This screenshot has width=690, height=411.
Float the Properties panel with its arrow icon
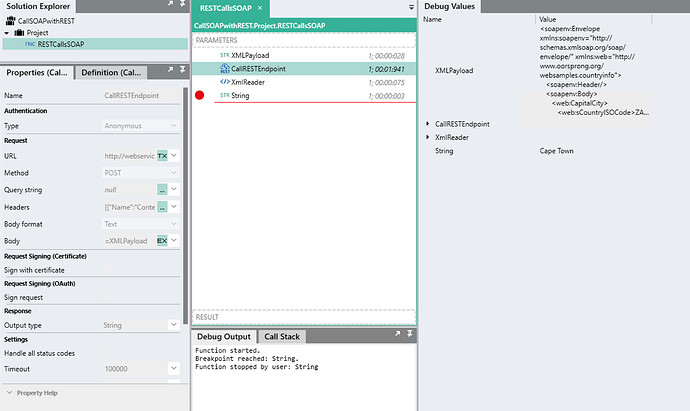[x=170, y=70]
